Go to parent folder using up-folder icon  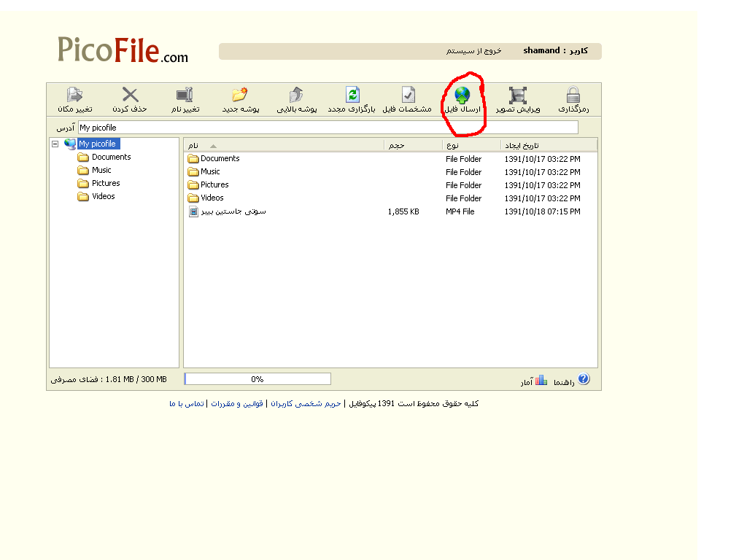[295, 95]
